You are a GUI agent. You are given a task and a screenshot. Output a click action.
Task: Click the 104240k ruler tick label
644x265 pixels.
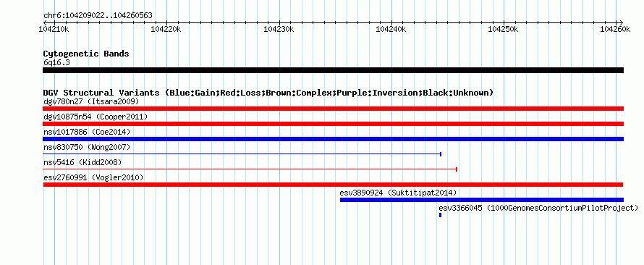[391, 29]
